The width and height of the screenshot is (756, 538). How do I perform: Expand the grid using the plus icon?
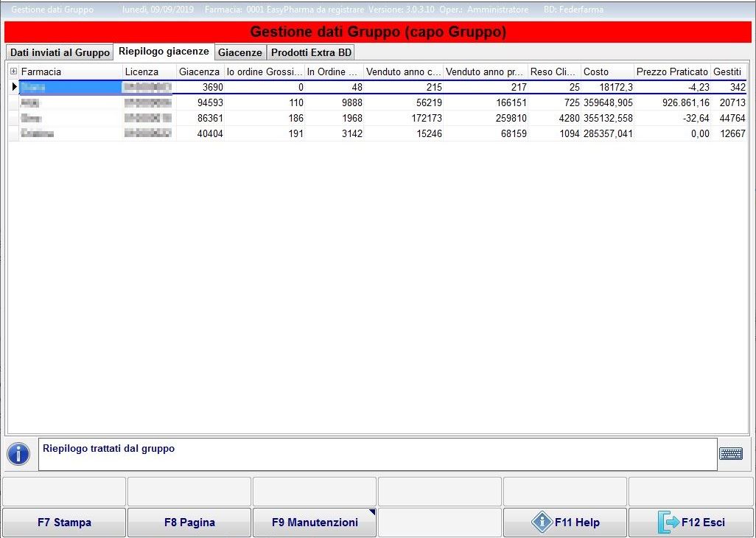tap(13, 71)
